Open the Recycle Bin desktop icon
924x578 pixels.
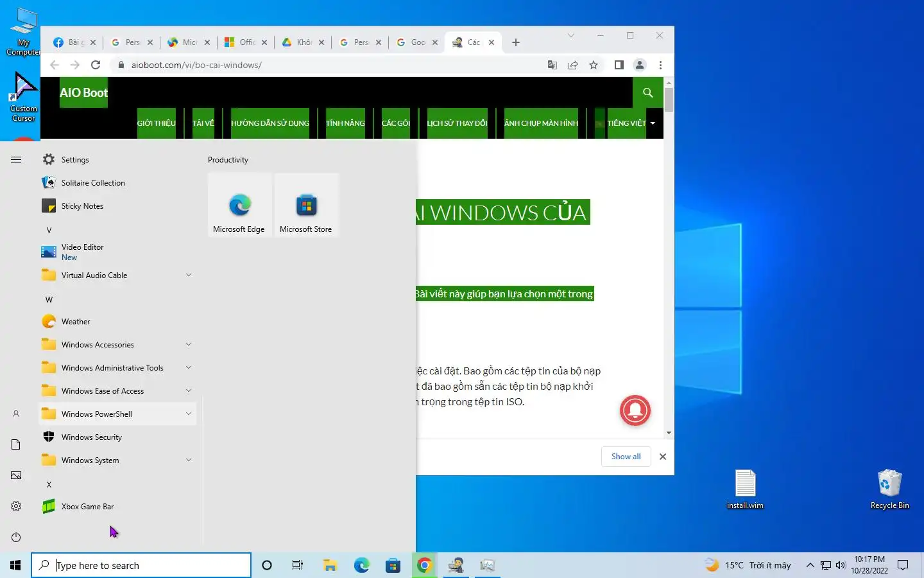[889, 489]
